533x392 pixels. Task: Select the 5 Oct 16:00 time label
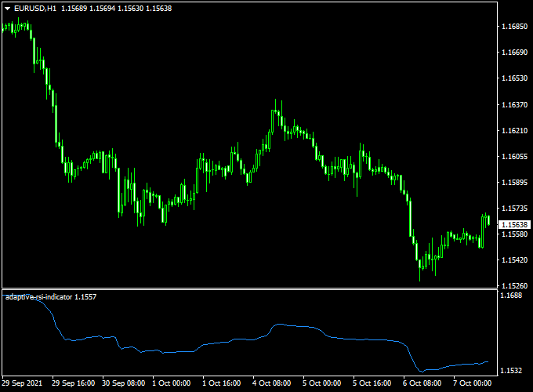(x=372, y=383)
